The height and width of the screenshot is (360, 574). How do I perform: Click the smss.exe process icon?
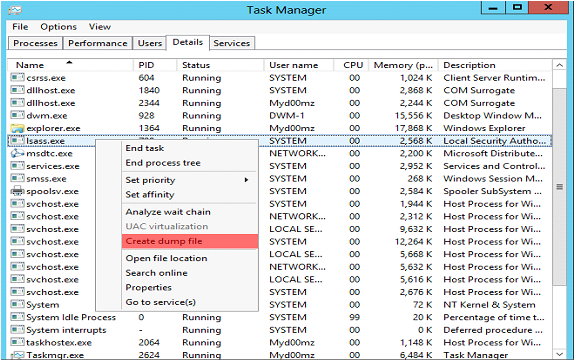17,178
